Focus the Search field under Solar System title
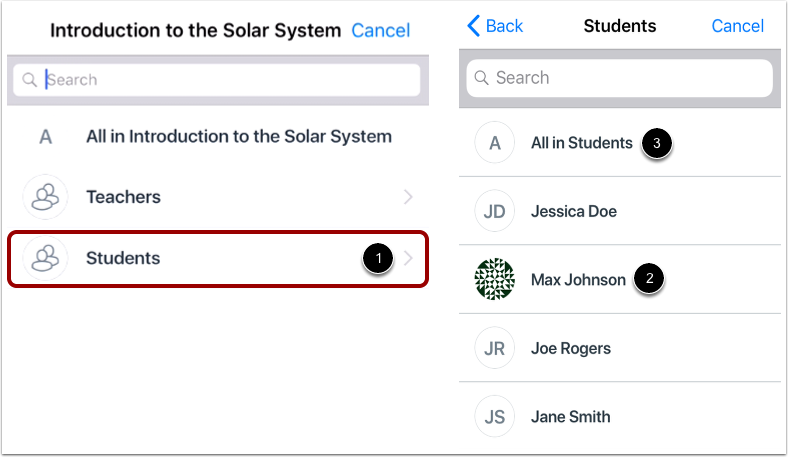 [220, 79]
